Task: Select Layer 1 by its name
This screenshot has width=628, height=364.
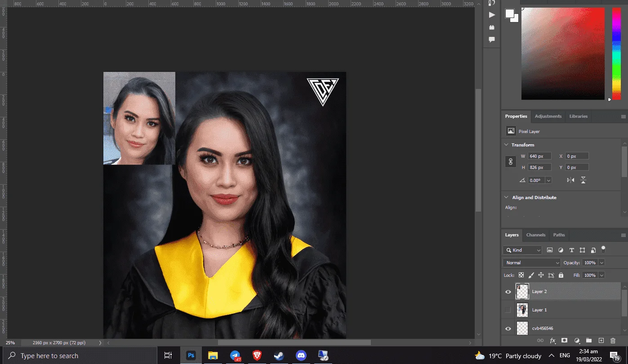Action: point(539,310)
